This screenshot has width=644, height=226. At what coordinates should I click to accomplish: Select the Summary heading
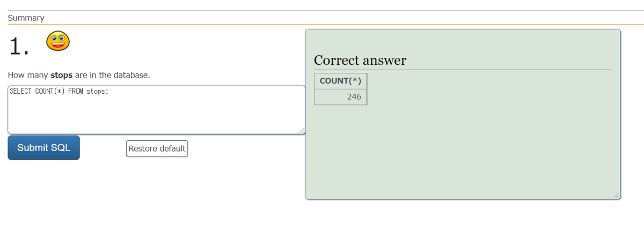[x=26, y=18]
